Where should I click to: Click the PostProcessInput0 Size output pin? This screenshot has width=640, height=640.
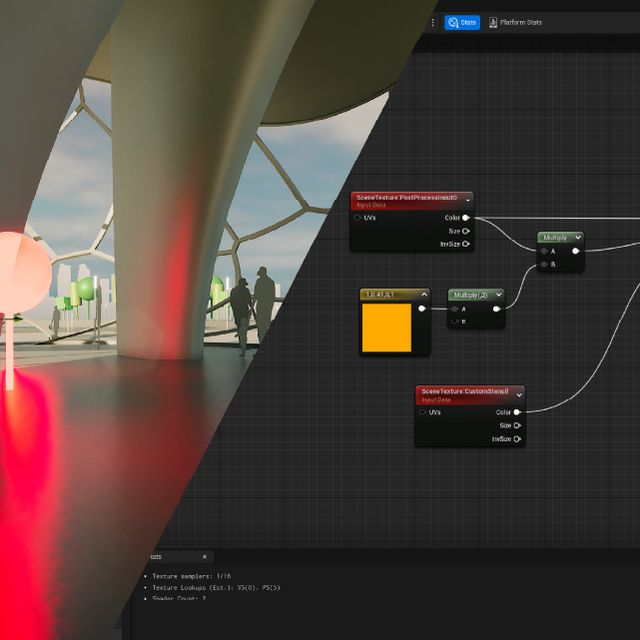(466, 230)
